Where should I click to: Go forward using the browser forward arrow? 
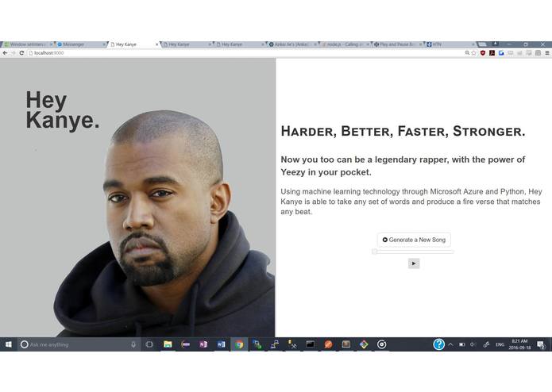[x=14, y=52]
